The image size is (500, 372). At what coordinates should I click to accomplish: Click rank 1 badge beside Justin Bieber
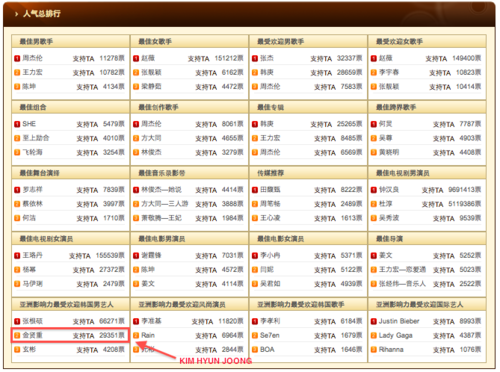pos(374,322)
